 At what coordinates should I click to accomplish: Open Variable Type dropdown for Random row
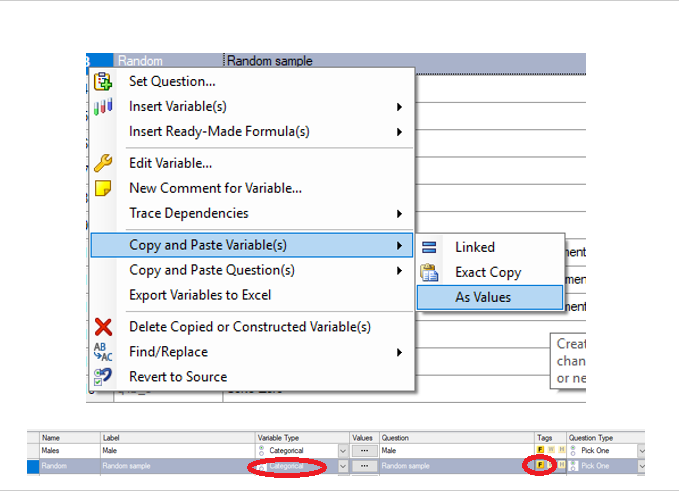point(343,465)
